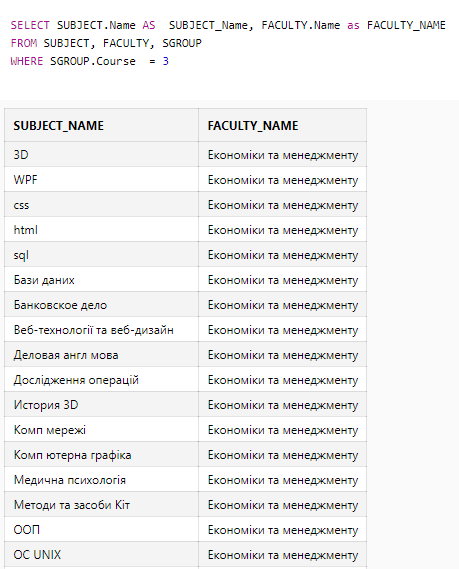This screenshot has width=459, height=569.
Task: Click the Деловая англ мова cell
Action: 101,355
